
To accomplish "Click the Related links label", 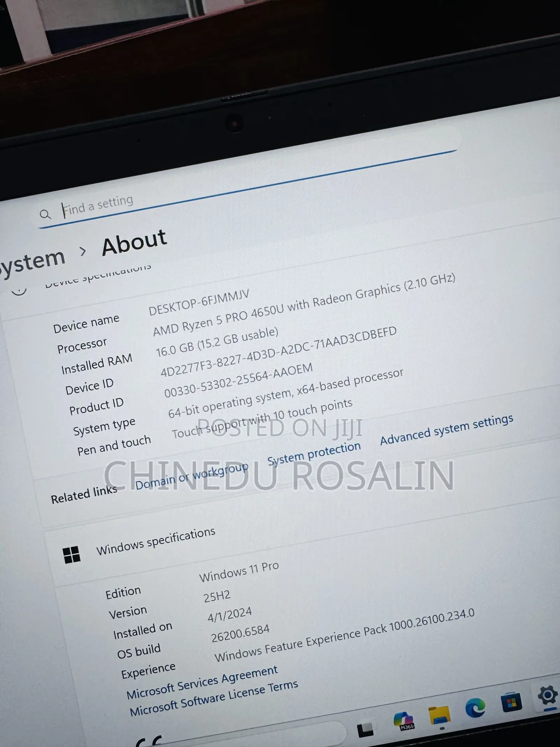I will 84,495.
